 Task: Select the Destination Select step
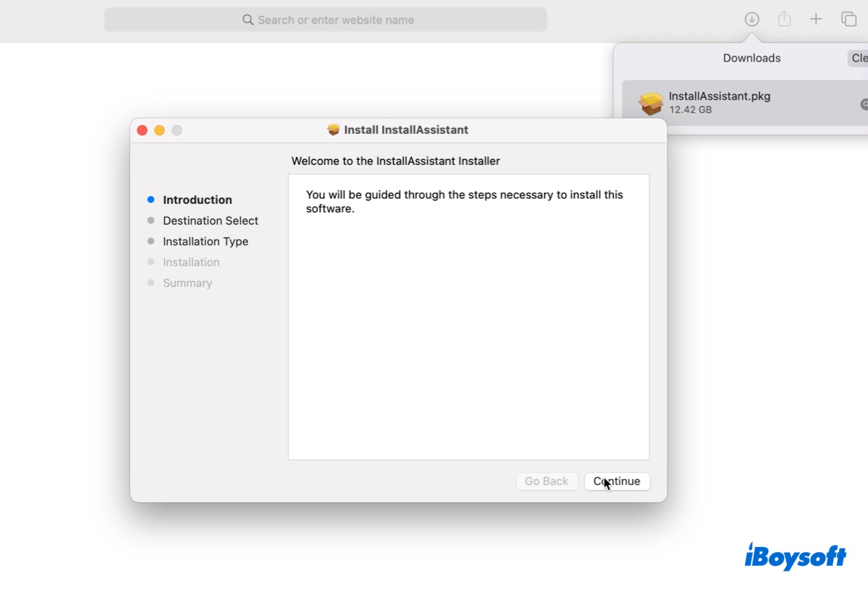[210, 220]
